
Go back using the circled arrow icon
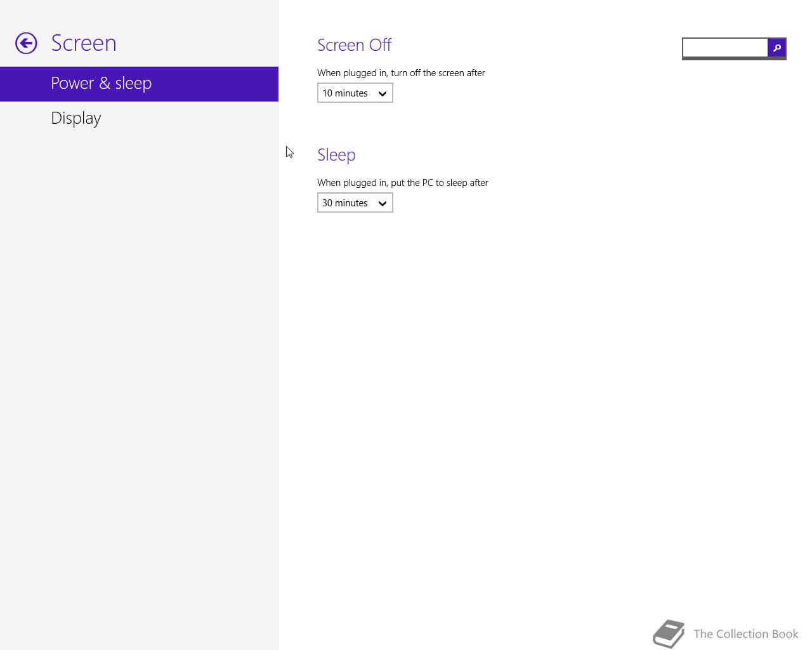(26, 43)
